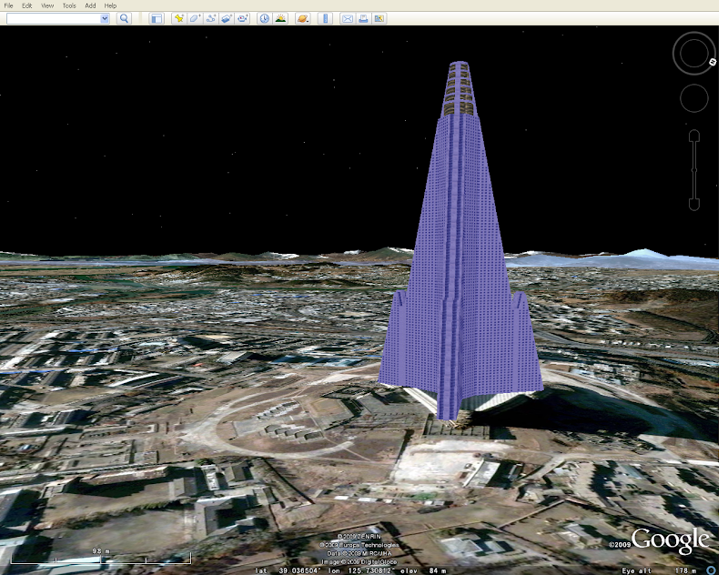
Task: Click the zoom in button atop slider
Action: coord(694,136)
